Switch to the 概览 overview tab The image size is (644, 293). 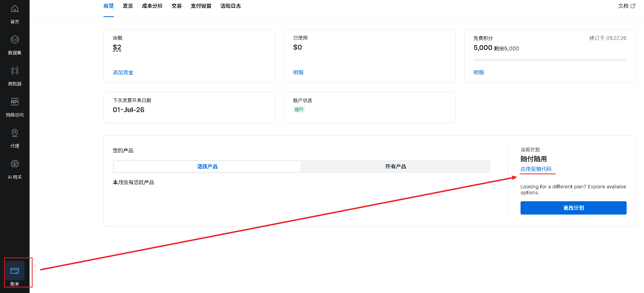[x=109, y=6]
